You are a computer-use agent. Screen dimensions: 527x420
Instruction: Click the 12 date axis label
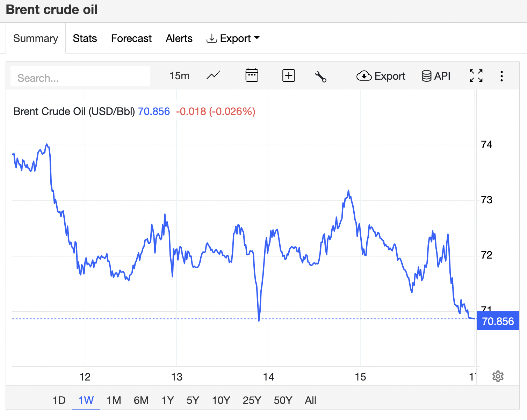click(85, 377)
